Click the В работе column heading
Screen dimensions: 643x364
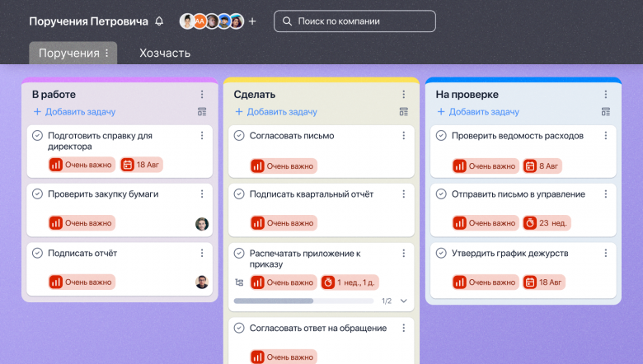(x=54, y=95)
